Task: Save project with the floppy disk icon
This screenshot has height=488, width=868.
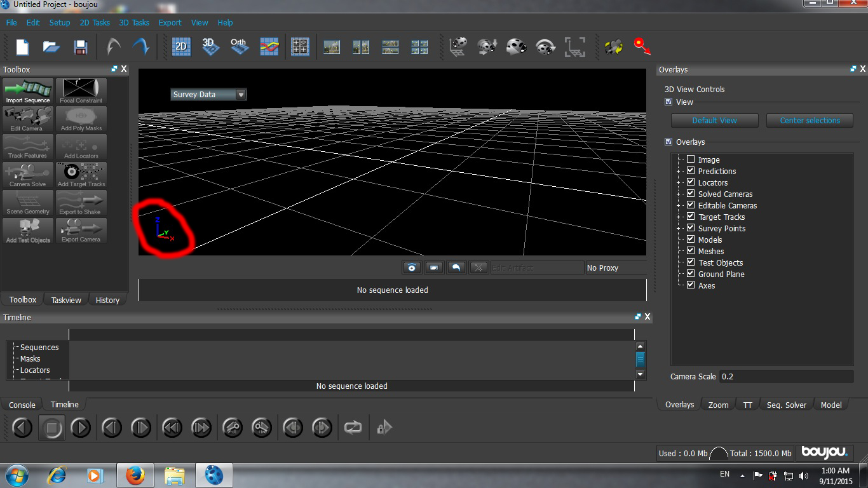Action: pos(80,46)
